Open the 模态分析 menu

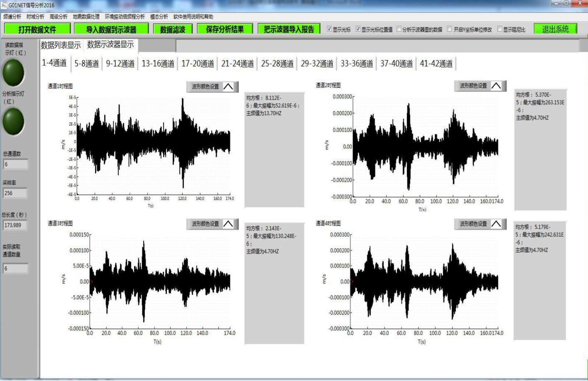click(159, 17)
